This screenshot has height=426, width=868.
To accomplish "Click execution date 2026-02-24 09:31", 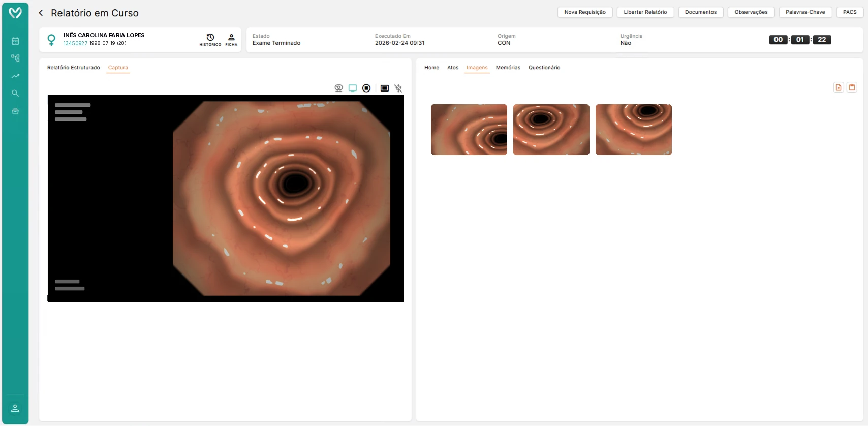I will click(400, 43).
